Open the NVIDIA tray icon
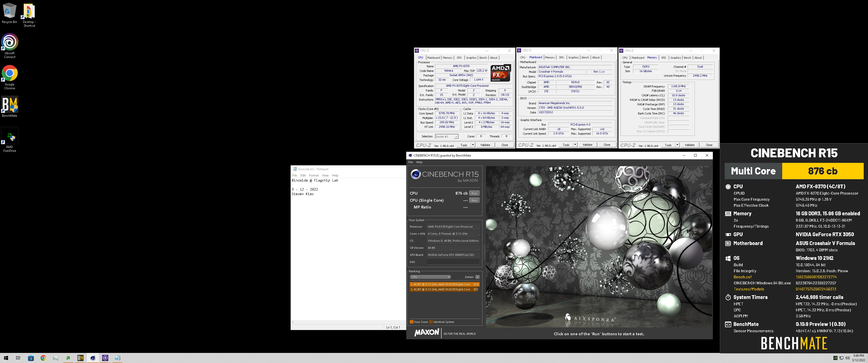This screenshot has height=363, width=868. tap(835, 358)
